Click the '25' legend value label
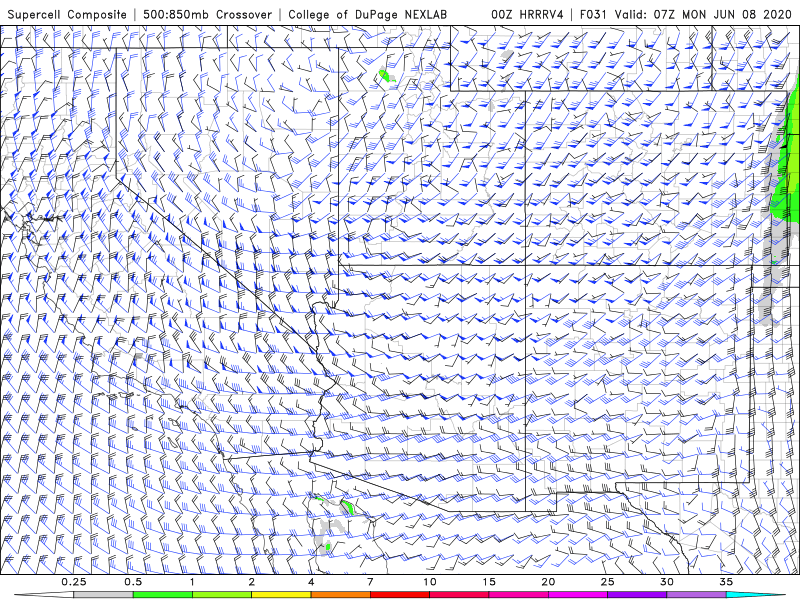Viewport: 800px width, 600px height. click(607, 582)
